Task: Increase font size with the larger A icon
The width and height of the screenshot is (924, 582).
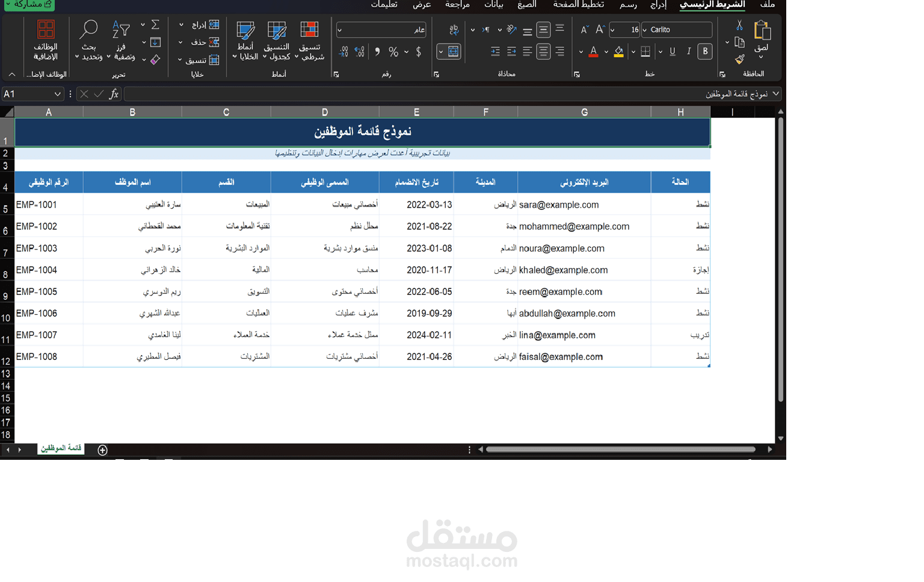Action: click(600, 29)
